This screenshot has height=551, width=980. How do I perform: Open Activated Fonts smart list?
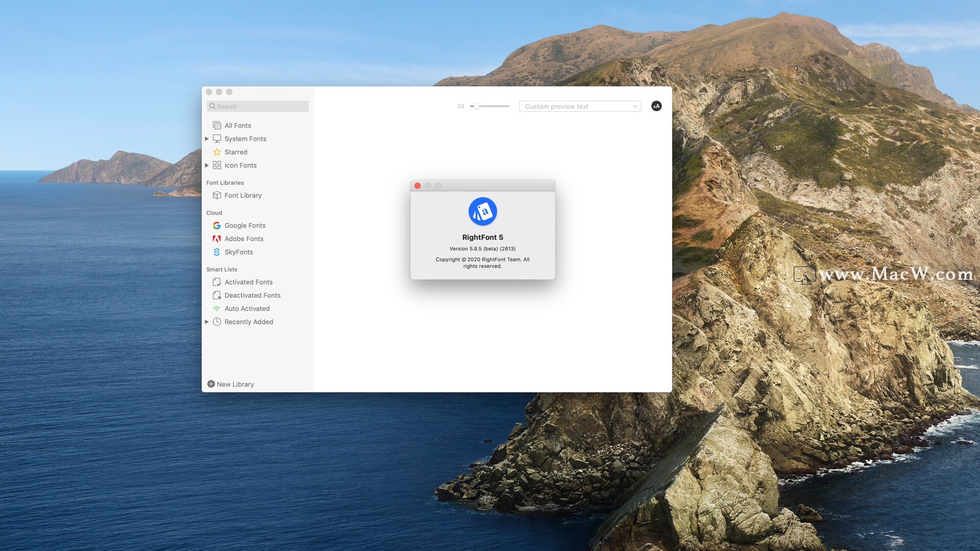click(x=249, y=282)
